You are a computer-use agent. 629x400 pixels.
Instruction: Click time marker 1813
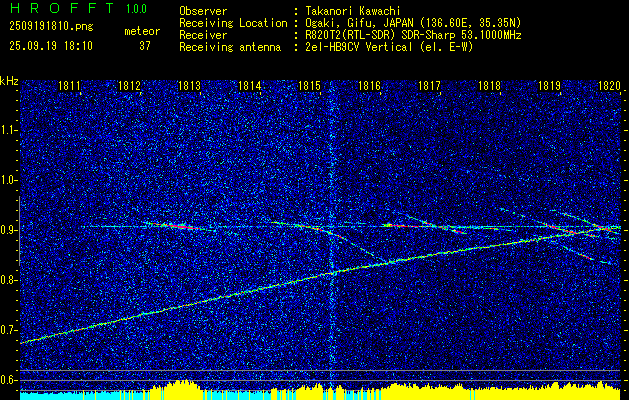click(189, 85)
